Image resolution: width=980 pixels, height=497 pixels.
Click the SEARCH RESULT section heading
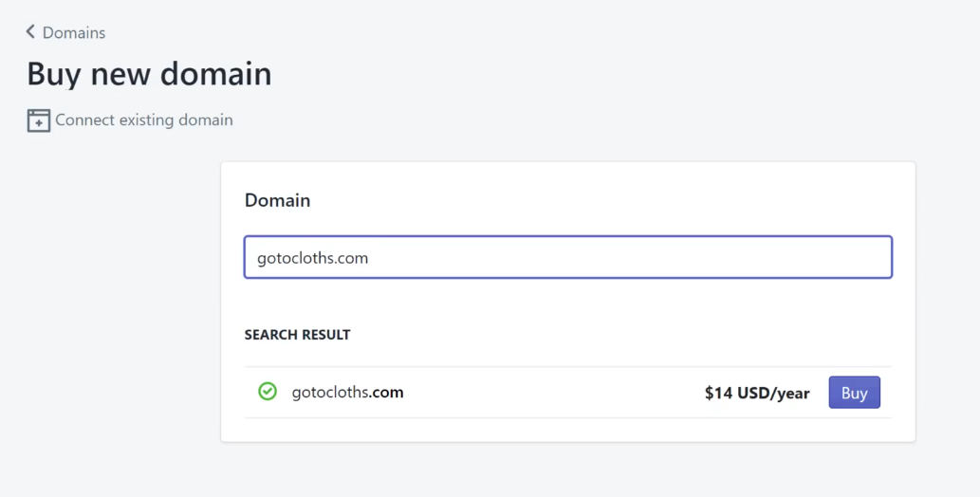297,335
